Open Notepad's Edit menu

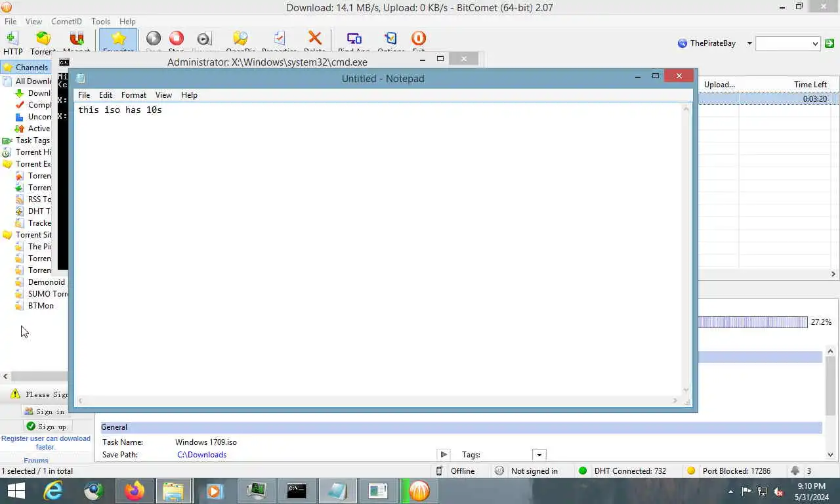(106, 95)
